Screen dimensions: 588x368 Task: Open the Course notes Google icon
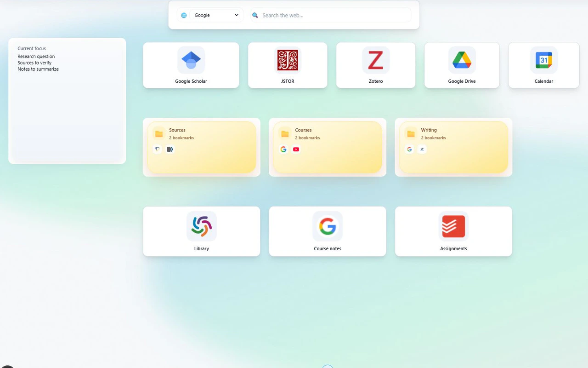(328, 226)
